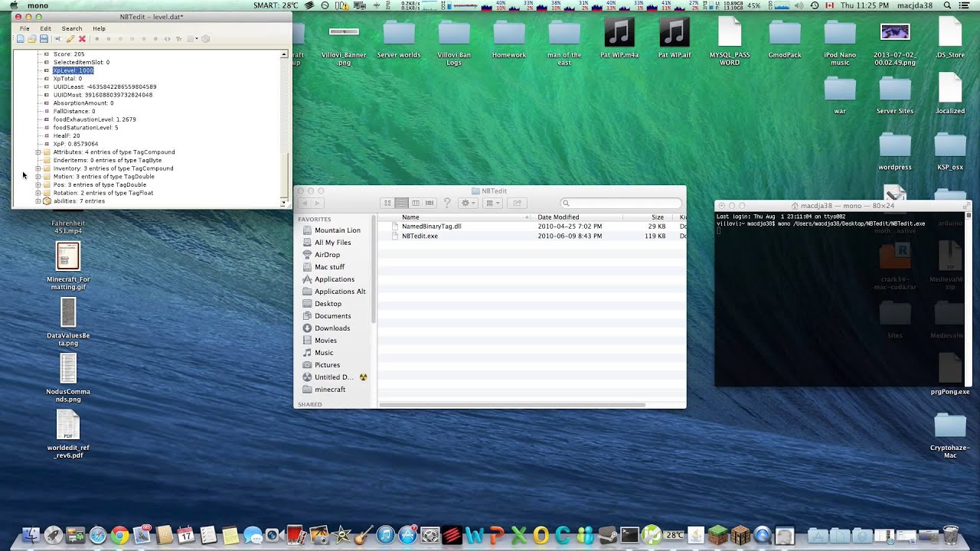Expand the Motion tag node

(x=38, y=177)
